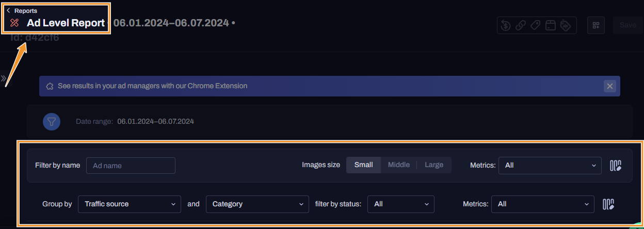Click the dollar refund icon in toolbar
This screenshot has height=229, width=644.
tap(506, 25)
